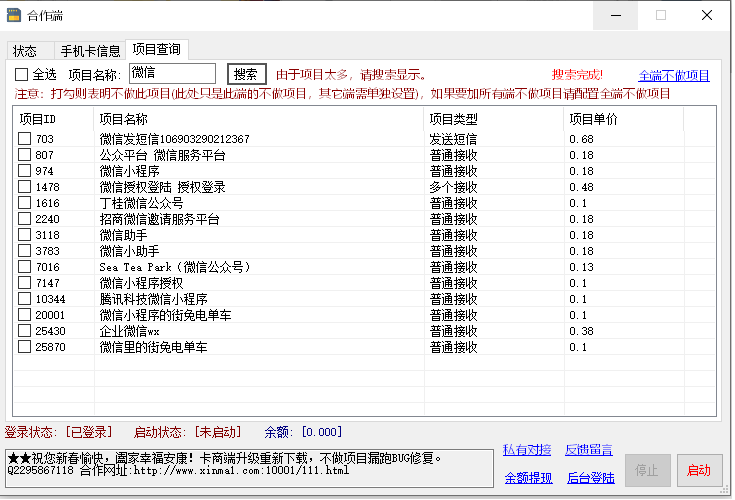Click the 多个接收 type cell
Viewport: 735px width, 500px height.
click(453, 187)
